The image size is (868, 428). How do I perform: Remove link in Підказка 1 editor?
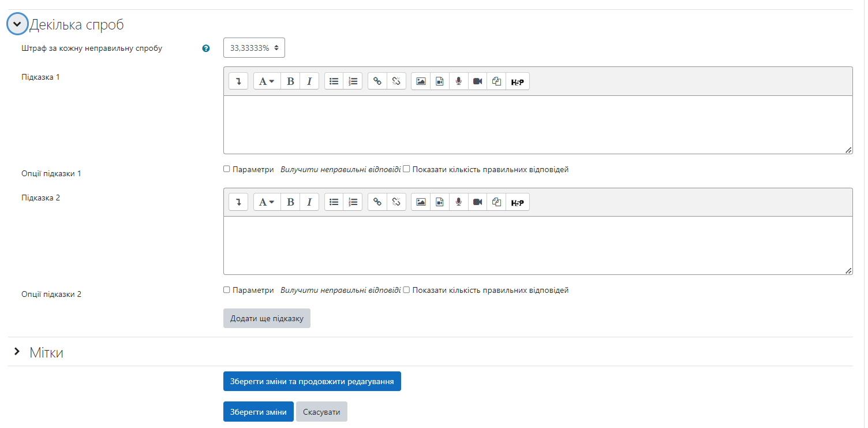click(396, 81)
